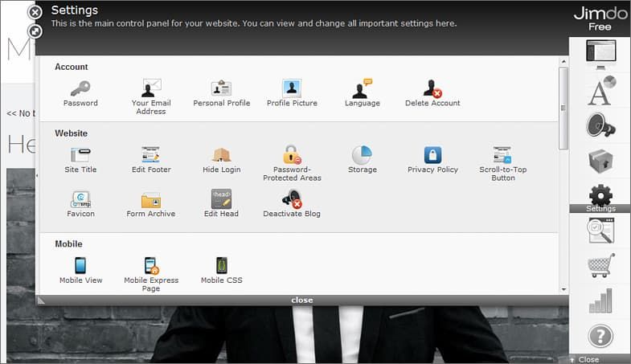Open the SEO magnifier icon in sidebar

(x=600, y=231)
